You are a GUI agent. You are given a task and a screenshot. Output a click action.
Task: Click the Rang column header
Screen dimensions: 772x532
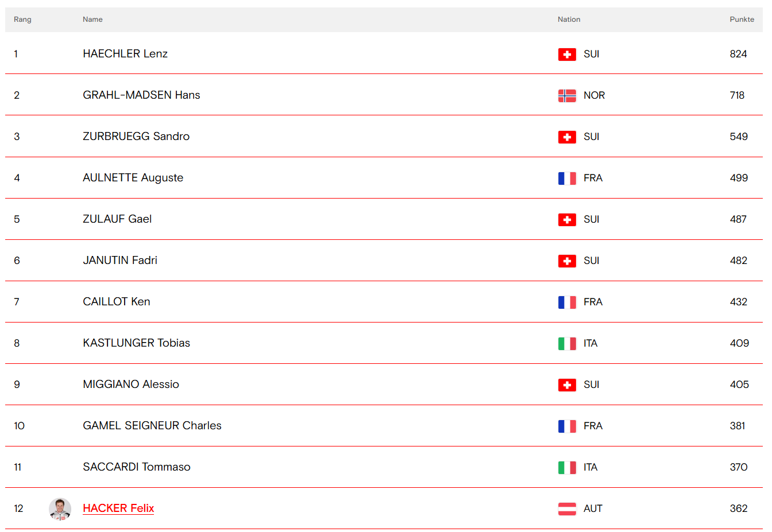(x=22, y=20)
